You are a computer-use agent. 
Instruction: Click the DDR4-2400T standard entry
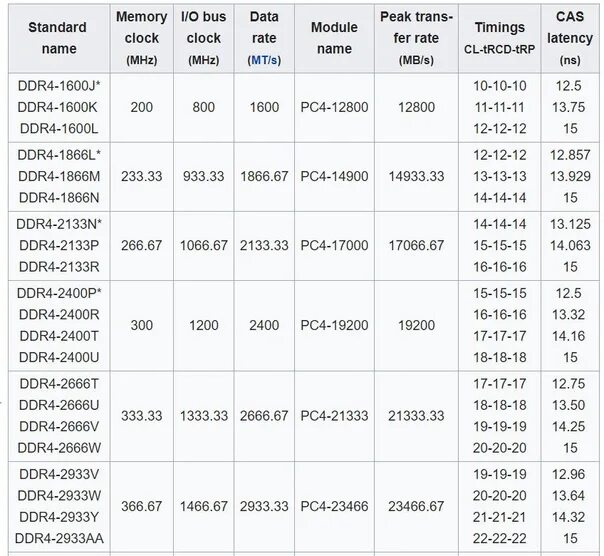pos(59,336)
